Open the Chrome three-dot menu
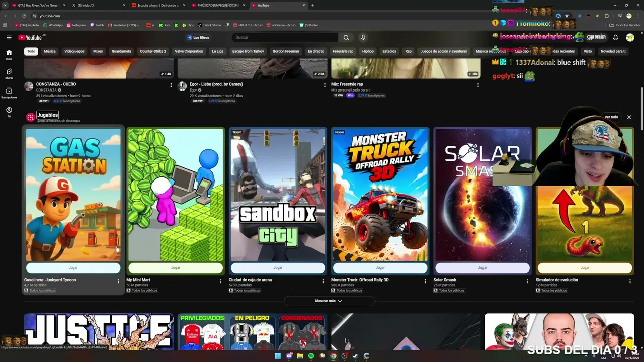 [638, 16]
